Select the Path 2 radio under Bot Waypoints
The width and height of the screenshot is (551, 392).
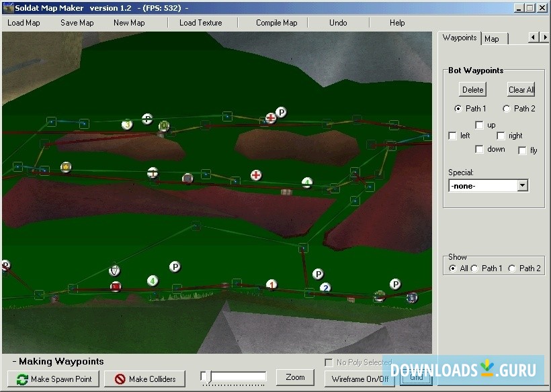tap(507, 109)
